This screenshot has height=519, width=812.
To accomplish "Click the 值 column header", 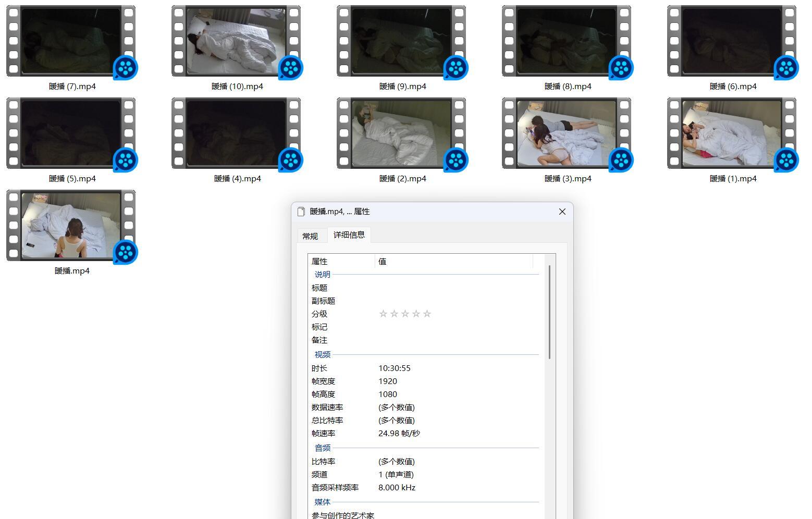I will point(454,262).
